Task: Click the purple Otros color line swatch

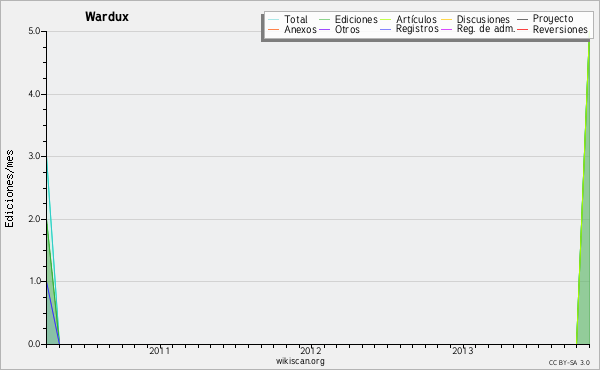Action: (x=324, y=29)
